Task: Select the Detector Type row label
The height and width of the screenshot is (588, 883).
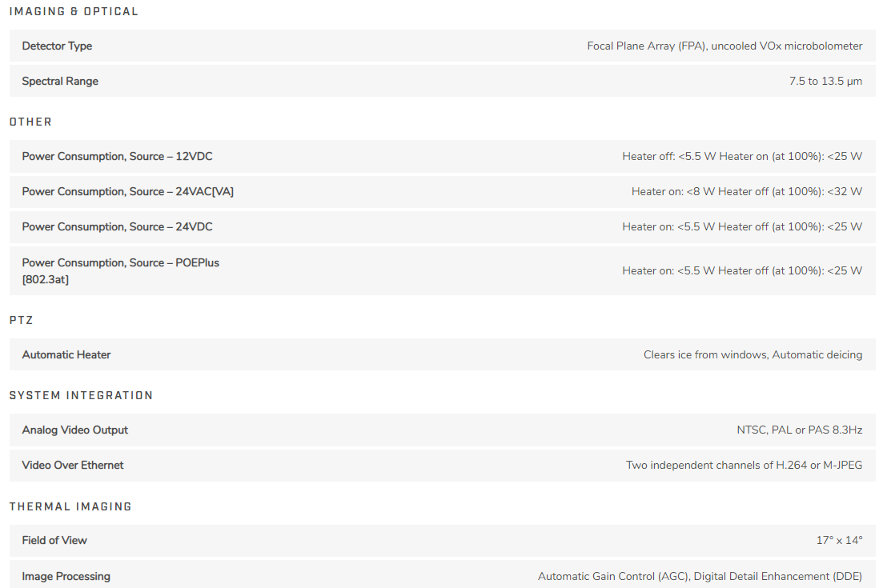Action: click(57, 46)
